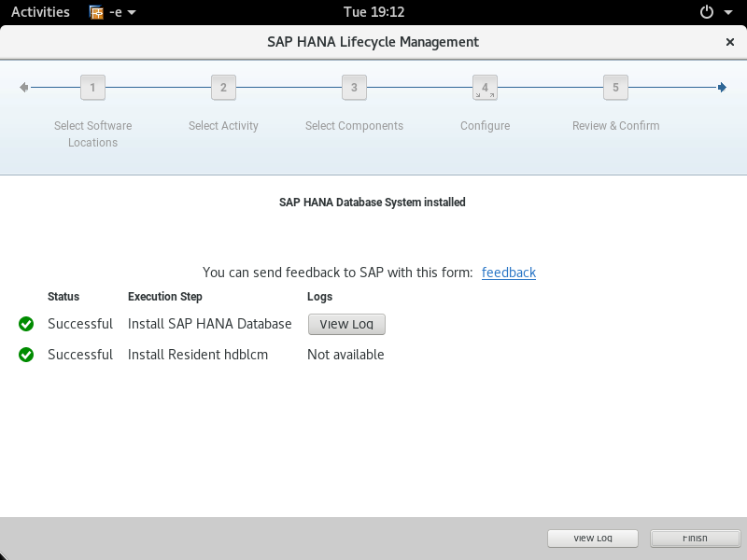Screen dimensions: 747x560
Task: Click SAP HANA Database System installed heading
Action: pyautogui.click(x=372, y=203)
